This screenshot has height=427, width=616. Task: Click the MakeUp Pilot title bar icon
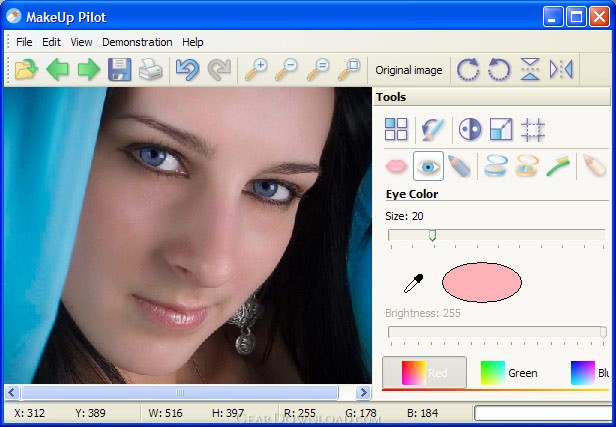14,16
